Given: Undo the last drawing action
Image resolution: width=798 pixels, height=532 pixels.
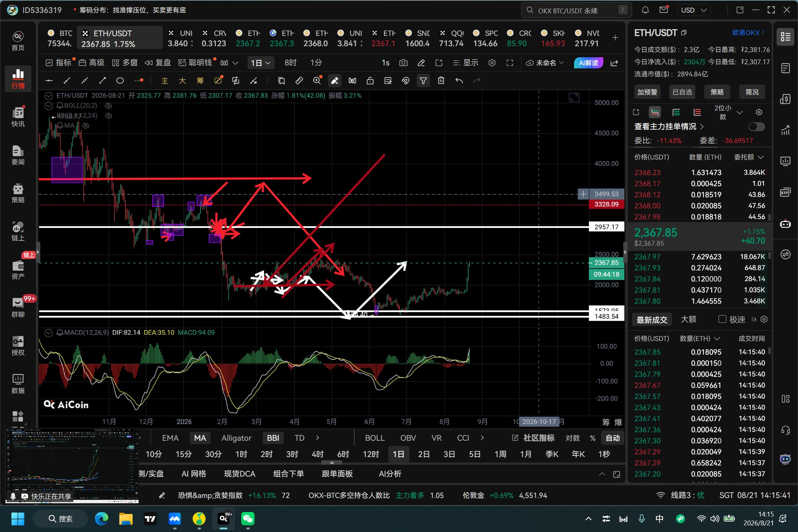Looking at the screenshot, I should (x=459, y=81).
